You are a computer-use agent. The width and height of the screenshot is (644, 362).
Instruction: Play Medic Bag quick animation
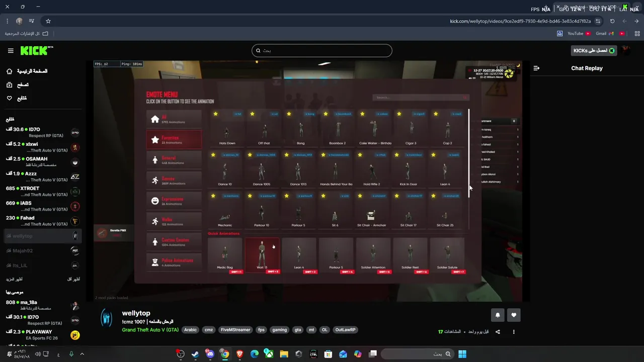click(x=225, y=256)
